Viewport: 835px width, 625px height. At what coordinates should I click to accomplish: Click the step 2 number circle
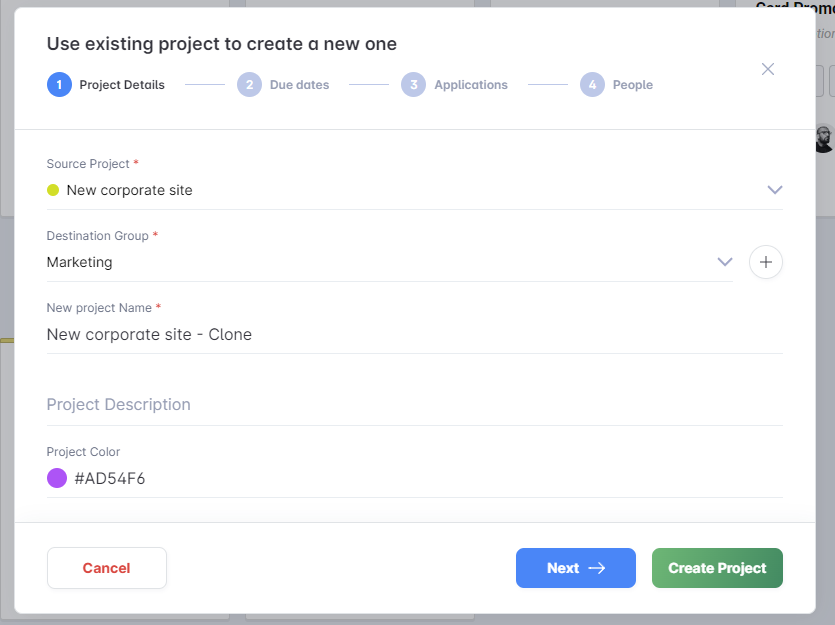pyautogui.click(x=249, y=85)
